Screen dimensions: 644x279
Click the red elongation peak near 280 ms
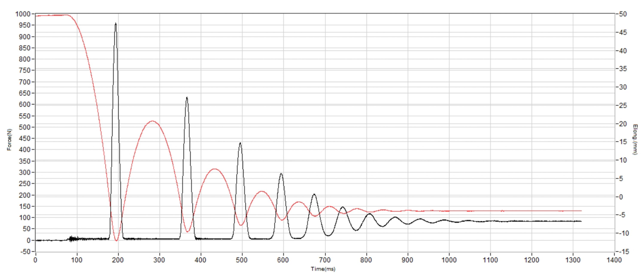152,121
